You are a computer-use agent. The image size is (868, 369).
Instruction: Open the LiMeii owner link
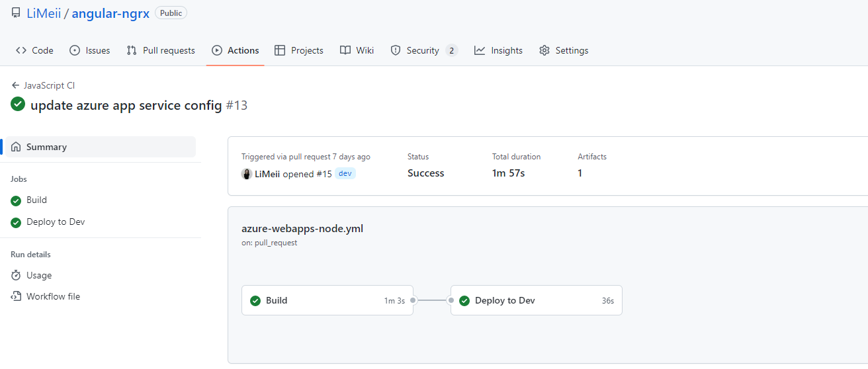[x=44, y=13]
